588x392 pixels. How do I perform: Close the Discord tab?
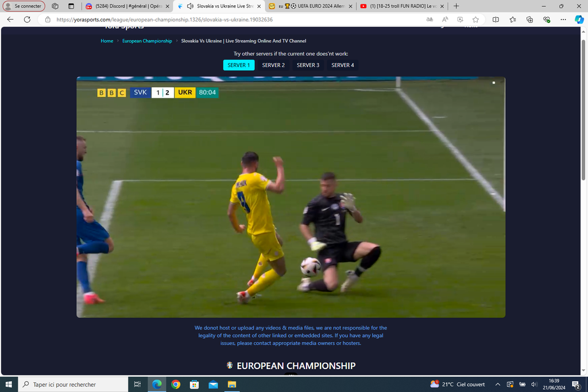pos(167,6)
